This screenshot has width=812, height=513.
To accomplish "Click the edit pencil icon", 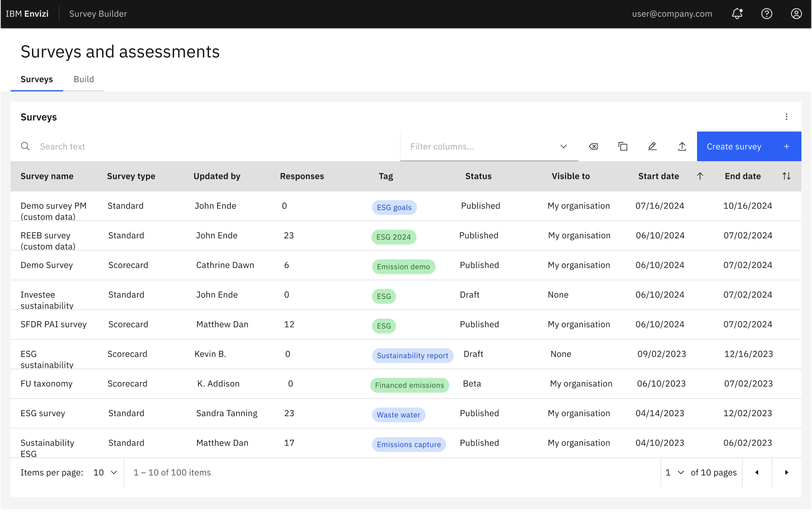I will pyautogui.click(x=652, y=146).
